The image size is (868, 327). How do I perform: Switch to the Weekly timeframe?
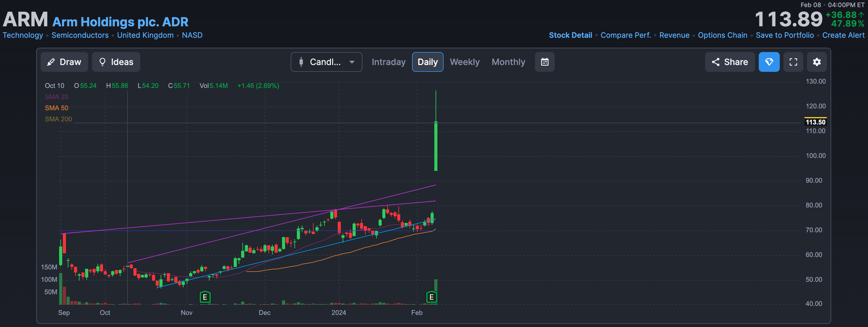tap(464, 62)
